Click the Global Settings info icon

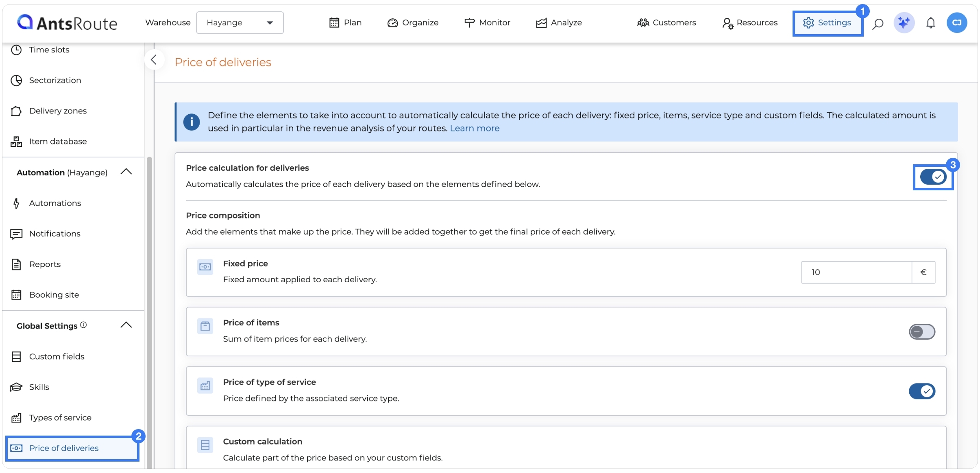tap(83, 325)
